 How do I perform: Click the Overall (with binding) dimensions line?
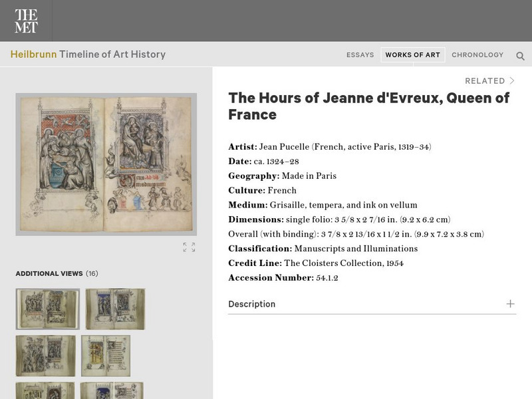click(x=356, y=234)
